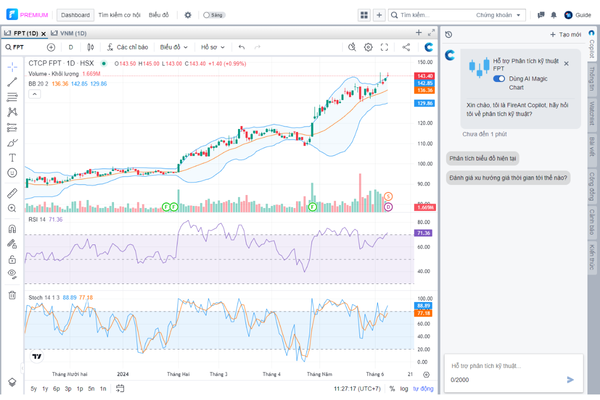The width and height of the screenshot is (600, 400).
Task: Open top bar settings gear
Action: (188, 15)
